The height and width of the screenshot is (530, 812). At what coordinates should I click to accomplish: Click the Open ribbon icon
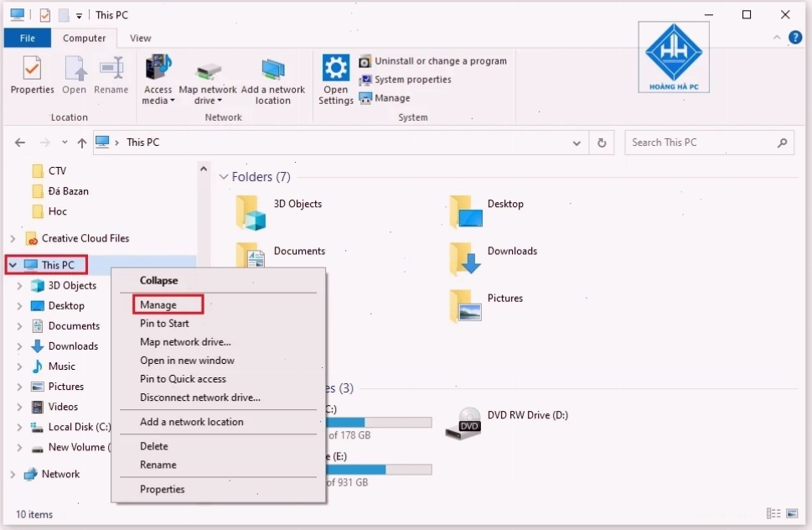[x=74, y=75]
